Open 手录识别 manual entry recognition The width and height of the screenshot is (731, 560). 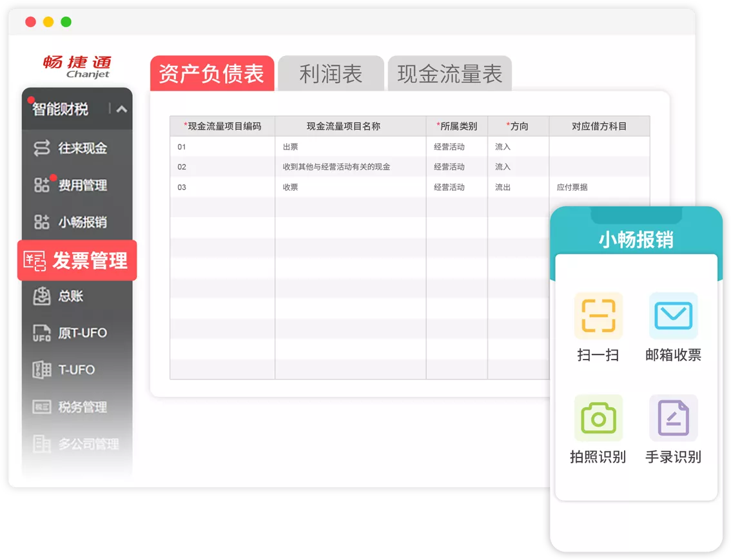pyautogui.click(x=673, y=418)
